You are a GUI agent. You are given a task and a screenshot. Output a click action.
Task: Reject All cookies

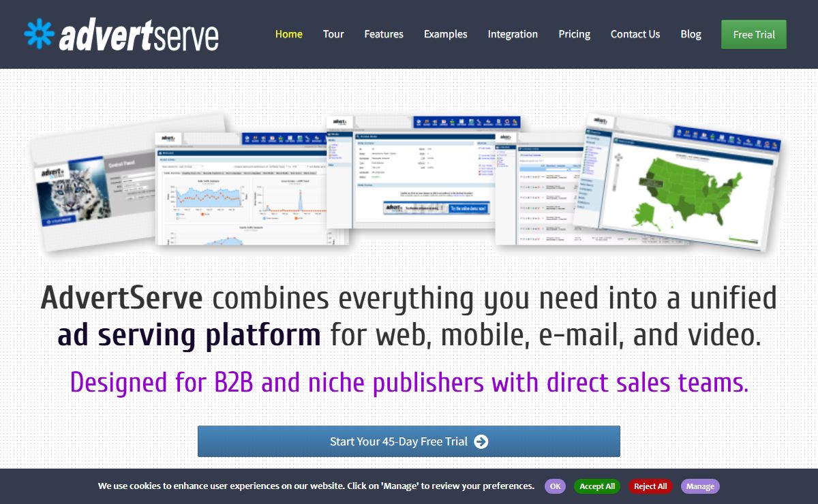pyautogui.click(x=650, y=486)
